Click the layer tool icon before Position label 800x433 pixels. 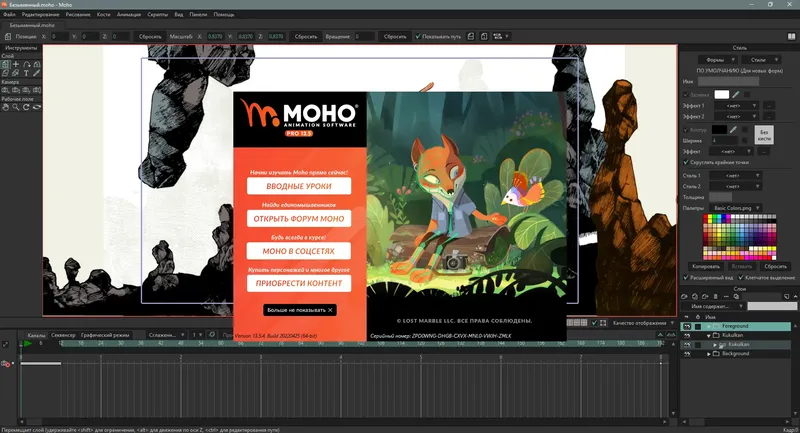[8, 36]
